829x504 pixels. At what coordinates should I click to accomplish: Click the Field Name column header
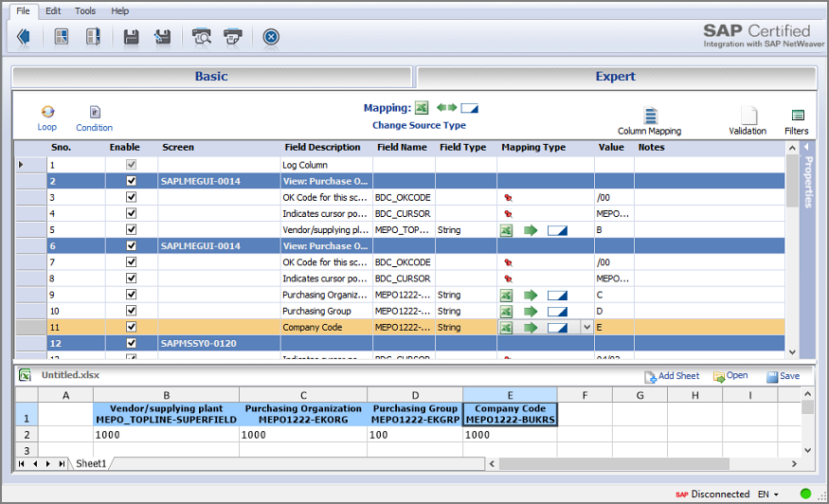point(402,148)
